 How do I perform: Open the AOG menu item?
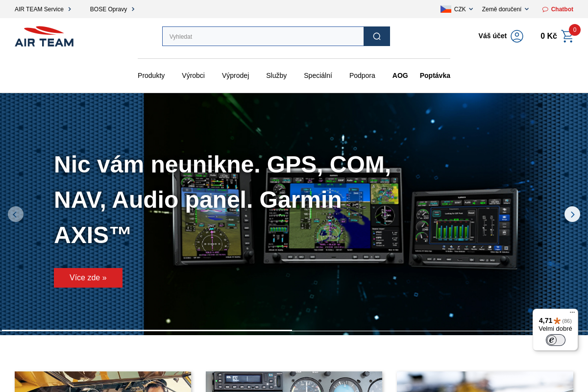pyautogui.click(x=400, y=75)
